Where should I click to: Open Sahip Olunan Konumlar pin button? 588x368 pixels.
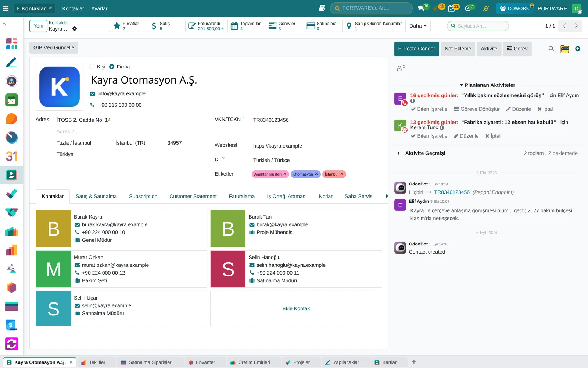coord(374,26)
